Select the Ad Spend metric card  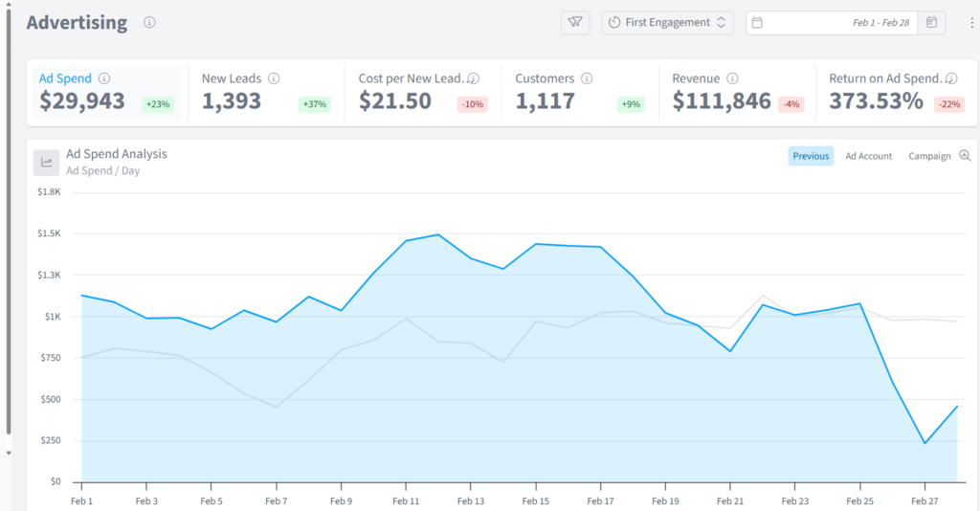click(107, 93)
